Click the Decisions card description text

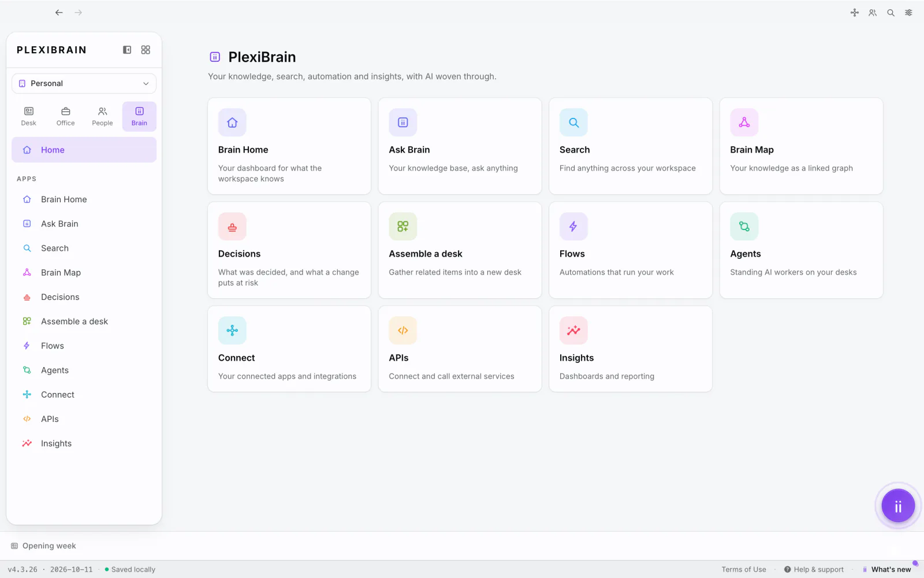(x=289, y=277)
